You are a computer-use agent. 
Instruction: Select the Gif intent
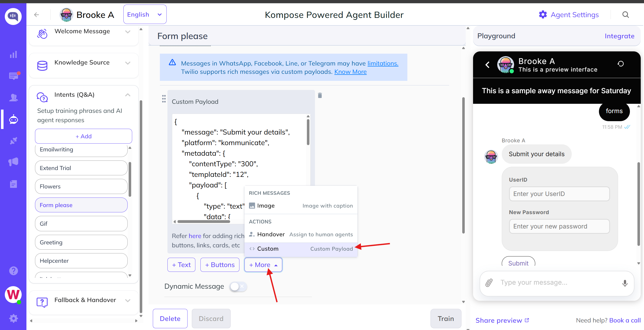[x=81, y=223]
